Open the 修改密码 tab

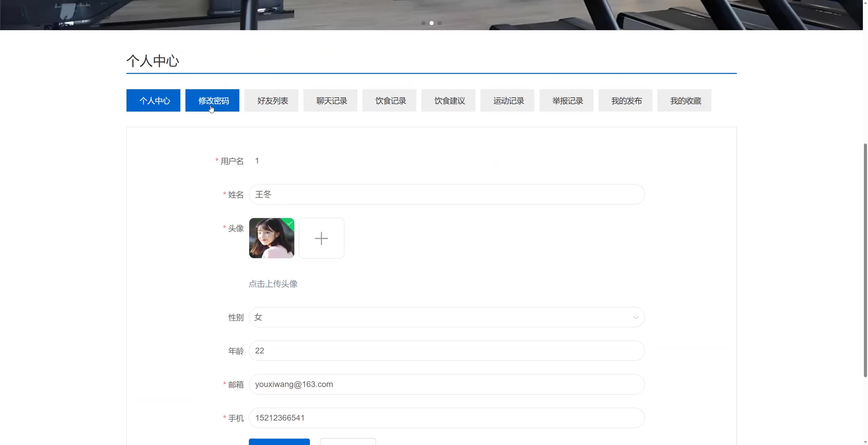coord(212,100)
